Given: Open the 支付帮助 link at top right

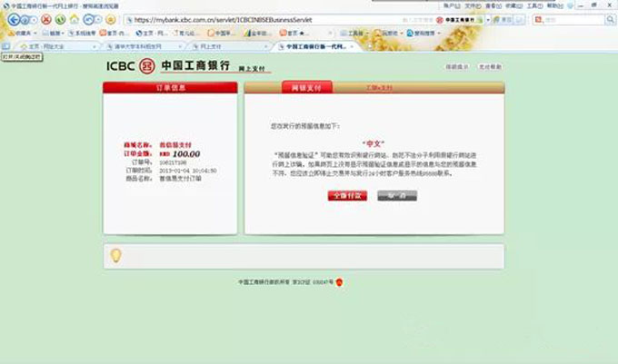Looking at the screenshot, I should coord(490,67).
